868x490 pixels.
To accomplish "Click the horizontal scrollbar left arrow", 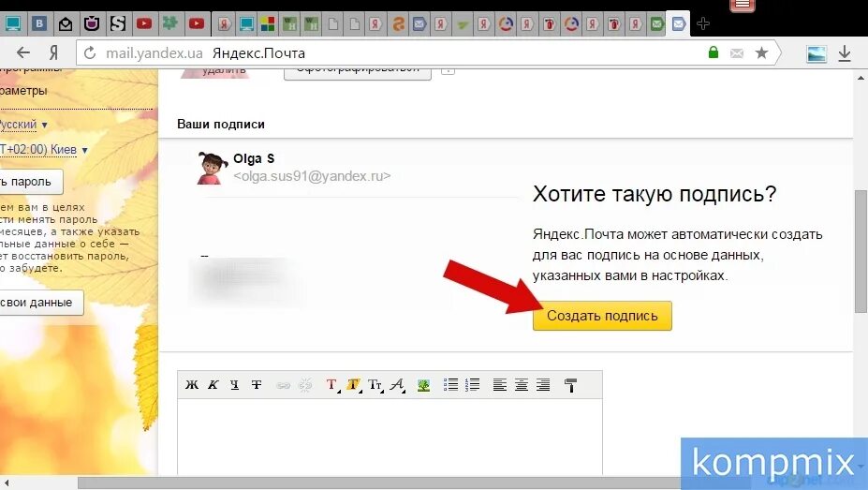I will 7,483.
